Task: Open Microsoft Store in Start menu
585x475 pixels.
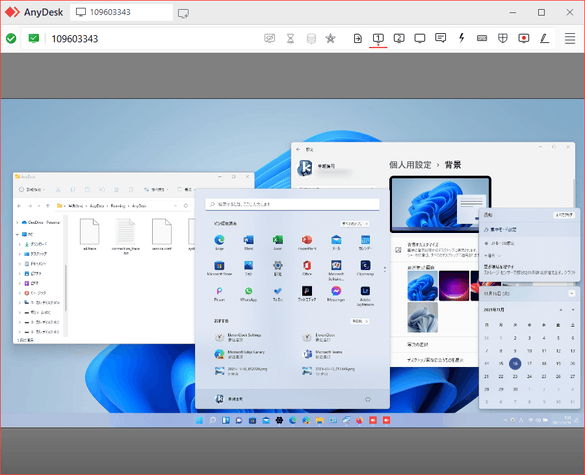Action: click(219, 268)
